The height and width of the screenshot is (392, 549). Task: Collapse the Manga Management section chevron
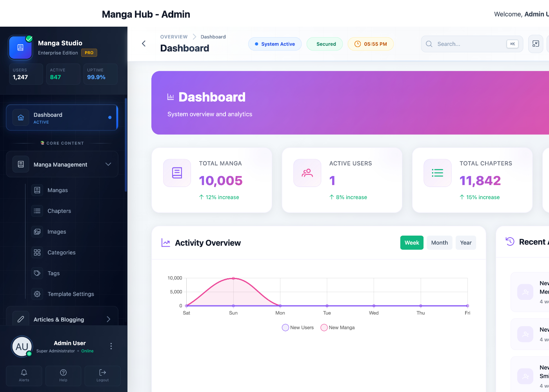coord(108,164)
